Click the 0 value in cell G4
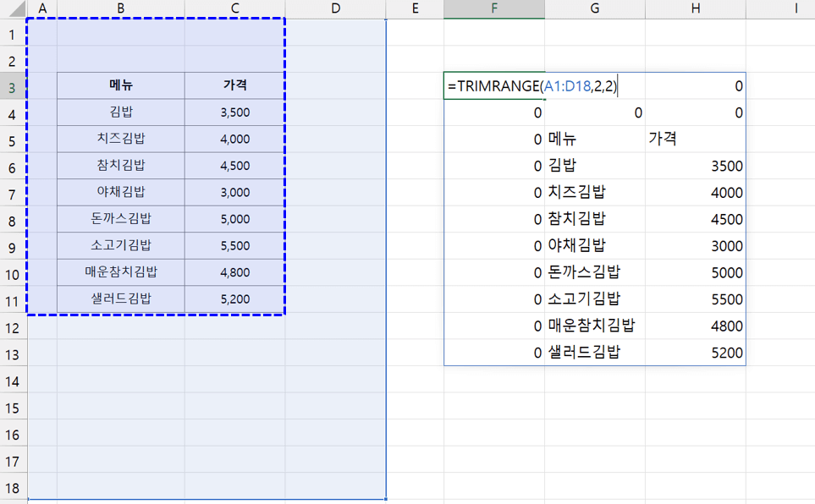This screenshot has width=815, height=504. (638, 112)
